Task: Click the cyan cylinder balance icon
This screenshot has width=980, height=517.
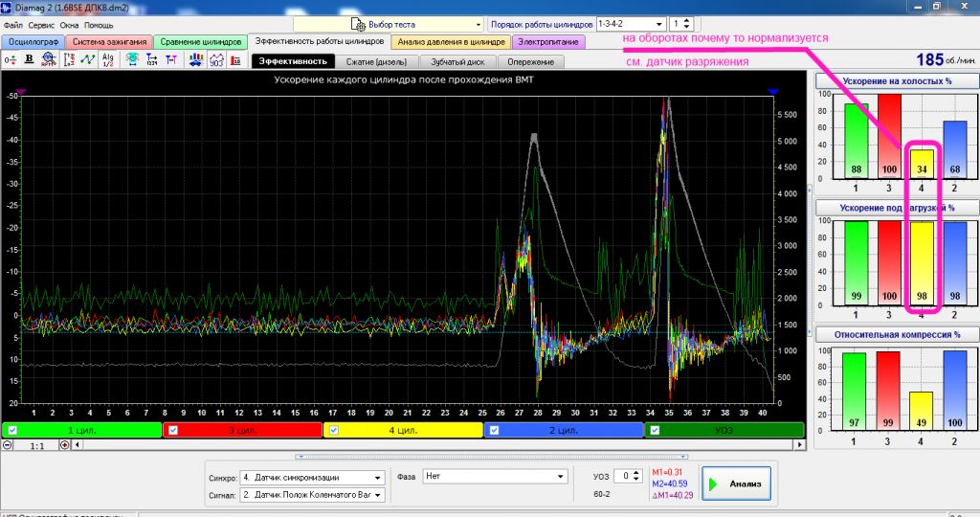Action: pyautogui.click(x=132, y=60)
